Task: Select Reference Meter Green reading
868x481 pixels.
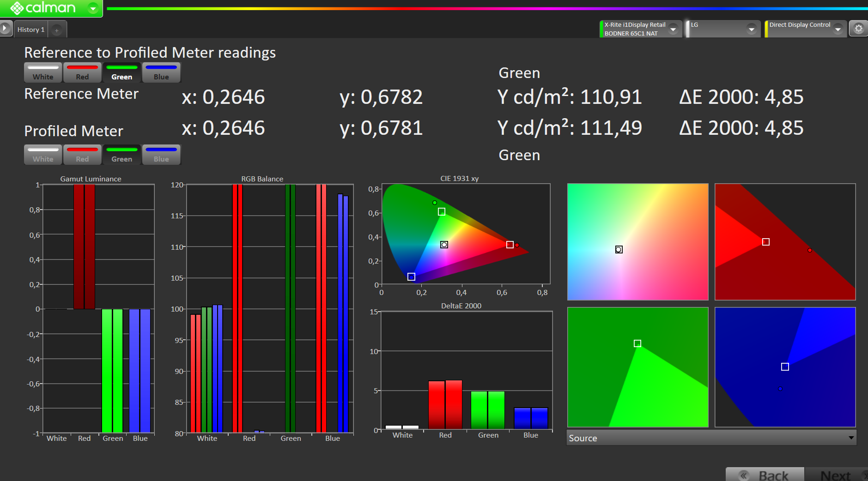Action: tap(122, 72)
